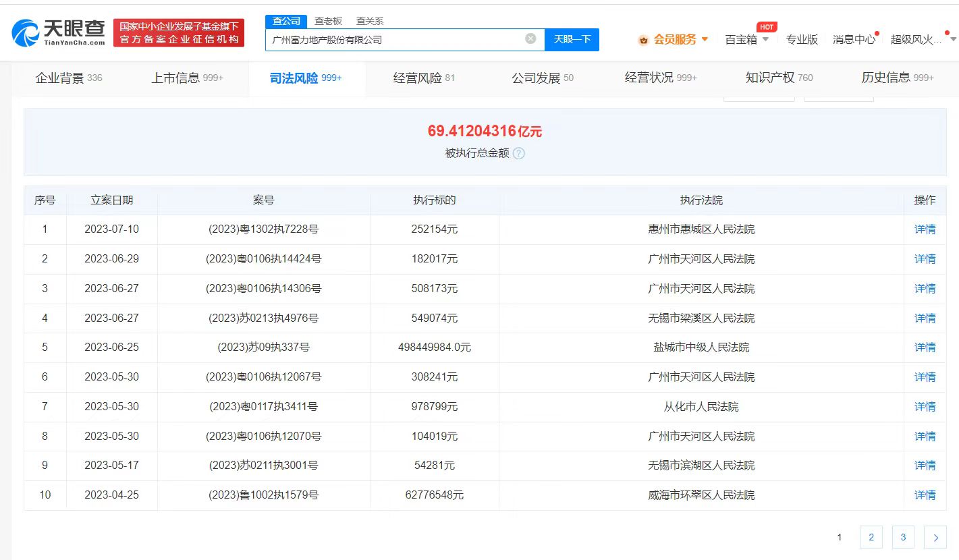Click the 69.41204316亿元 total amount

click(x=485, y=131)
